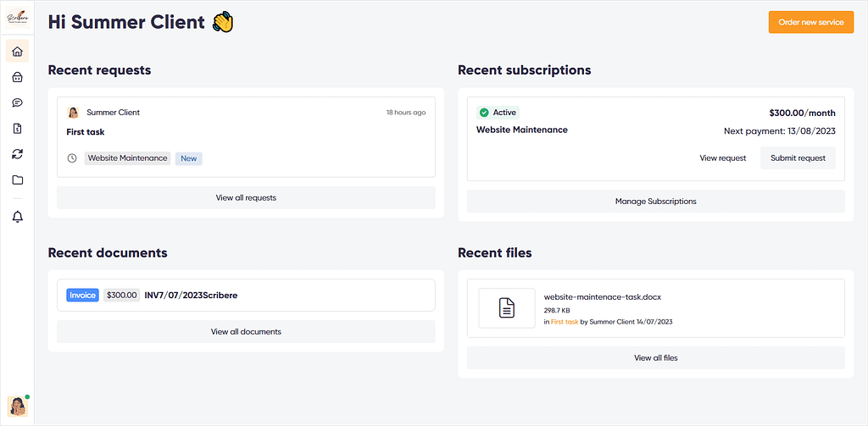Screen dimensions: 868x426
Task: Click the $300.00 amount tag on the invoice
Action: click(x=121, y=295)
